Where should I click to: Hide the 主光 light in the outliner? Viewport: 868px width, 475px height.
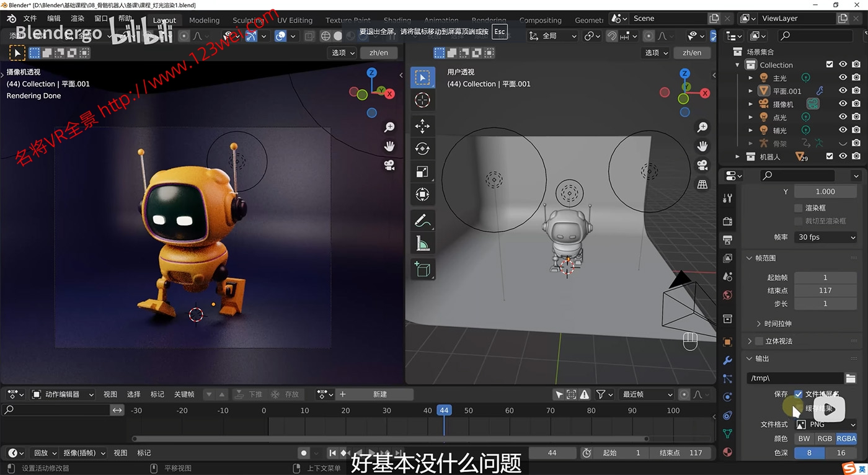pyautogui.click(x=843, y=77)
